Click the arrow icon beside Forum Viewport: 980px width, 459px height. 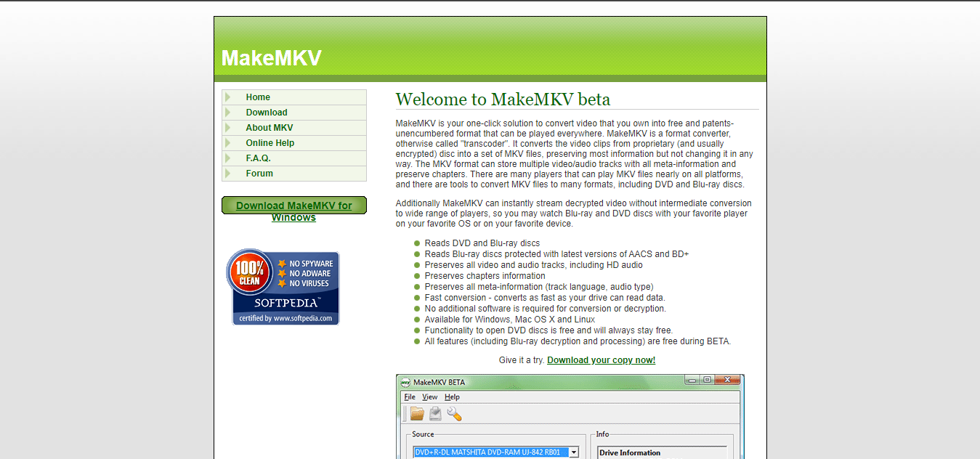pos(229,173)
